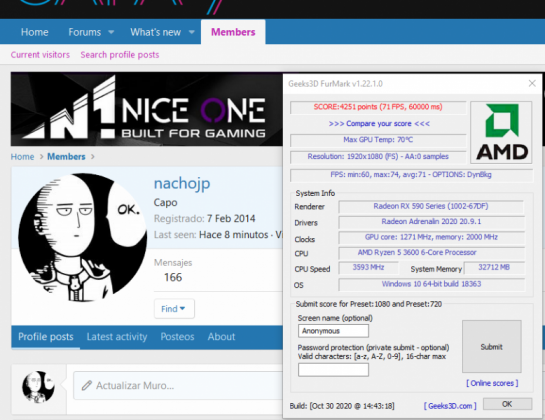
Task: Click the 32712 MB system memory value
Action: click(494, 268)
